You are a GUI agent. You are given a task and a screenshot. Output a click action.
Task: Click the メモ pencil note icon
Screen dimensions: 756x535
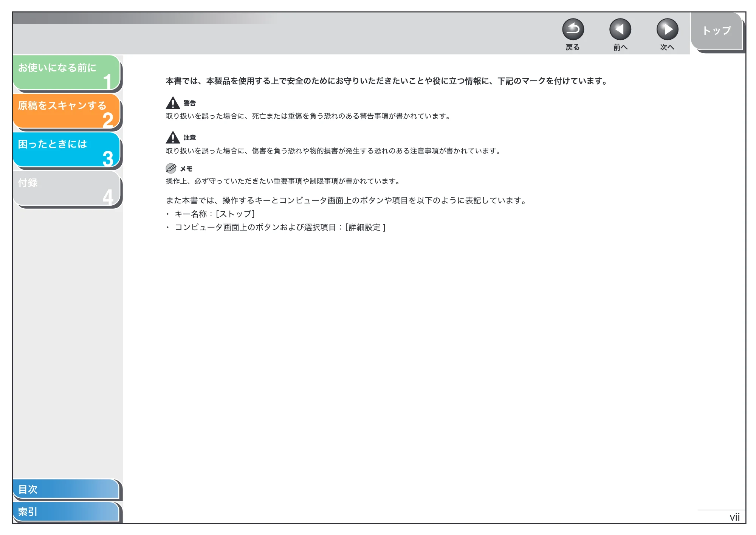point(171,168)
